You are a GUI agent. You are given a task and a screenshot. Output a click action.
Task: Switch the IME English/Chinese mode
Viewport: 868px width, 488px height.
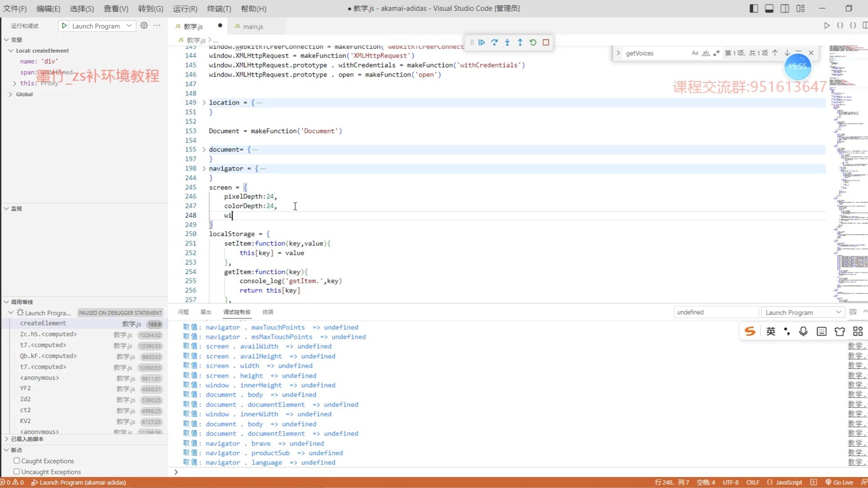pos(771,331)
